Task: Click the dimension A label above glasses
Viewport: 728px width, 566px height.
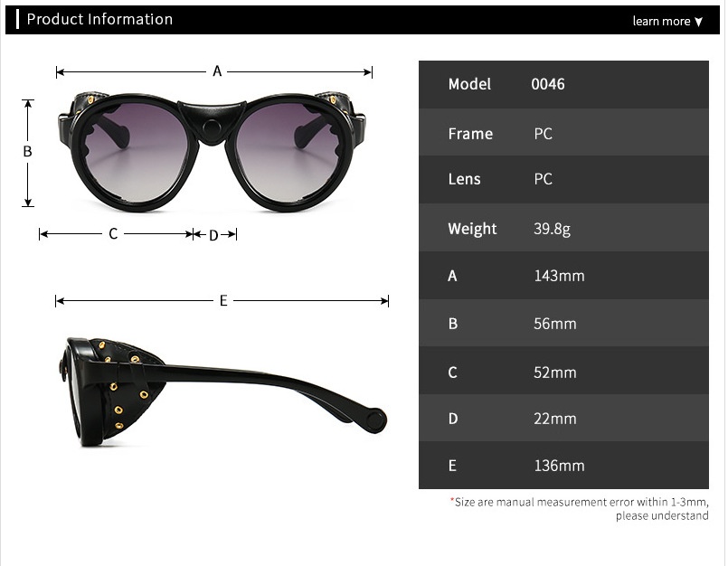Action: pyautogui.click(x=217, y=71)
